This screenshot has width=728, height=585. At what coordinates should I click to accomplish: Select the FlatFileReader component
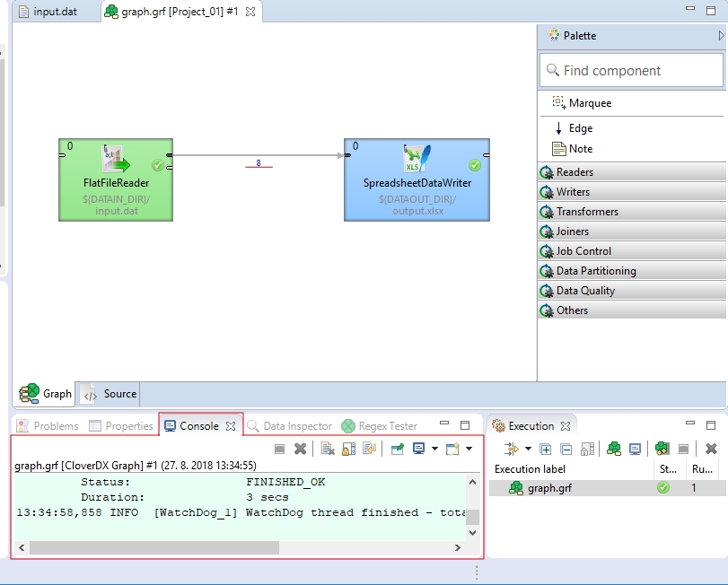116,179
